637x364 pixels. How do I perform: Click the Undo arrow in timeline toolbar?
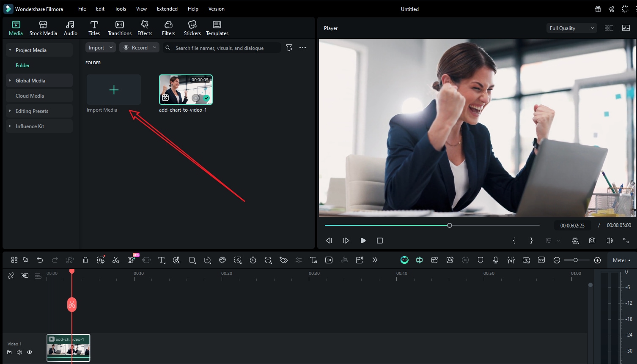point(40,260)
